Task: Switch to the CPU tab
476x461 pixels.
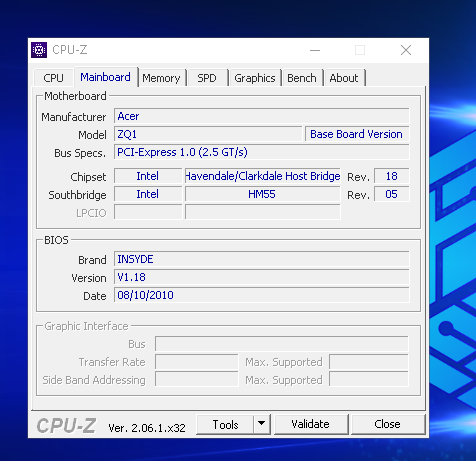Action: [x=53, y=78]
